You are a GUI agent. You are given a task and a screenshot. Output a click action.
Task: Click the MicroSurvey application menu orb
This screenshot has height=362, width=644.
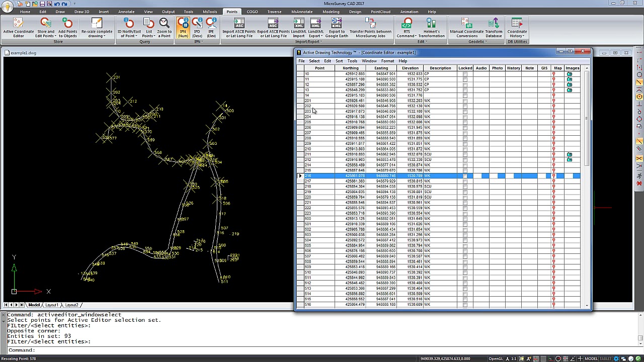click(x=7, y=7)
